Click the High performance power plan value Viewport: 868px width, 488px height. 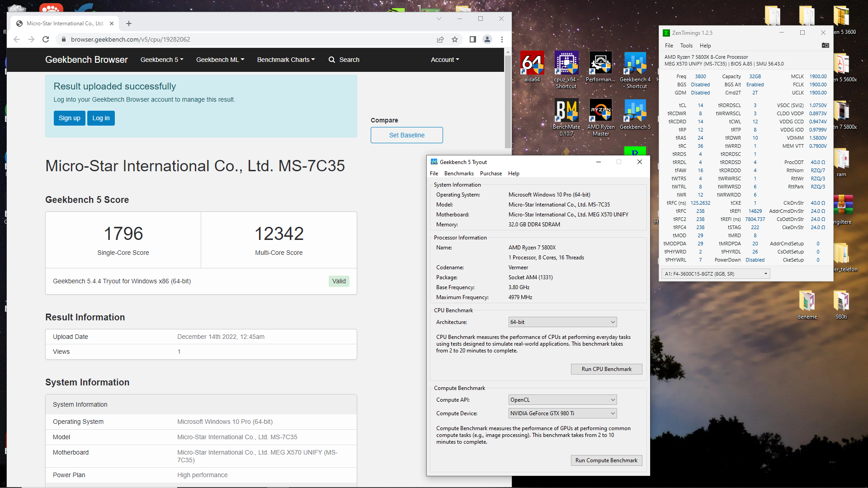click(203, 475)
